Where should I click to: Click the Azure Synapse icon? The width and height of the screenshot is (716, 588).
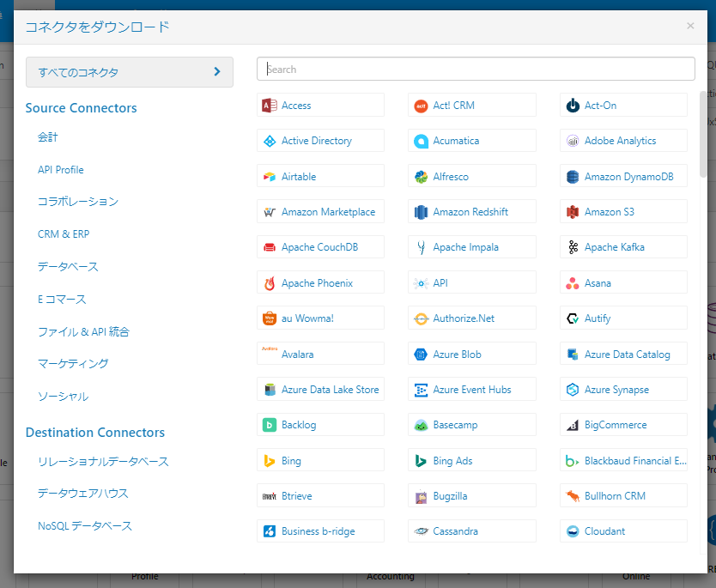click(573, 390)
